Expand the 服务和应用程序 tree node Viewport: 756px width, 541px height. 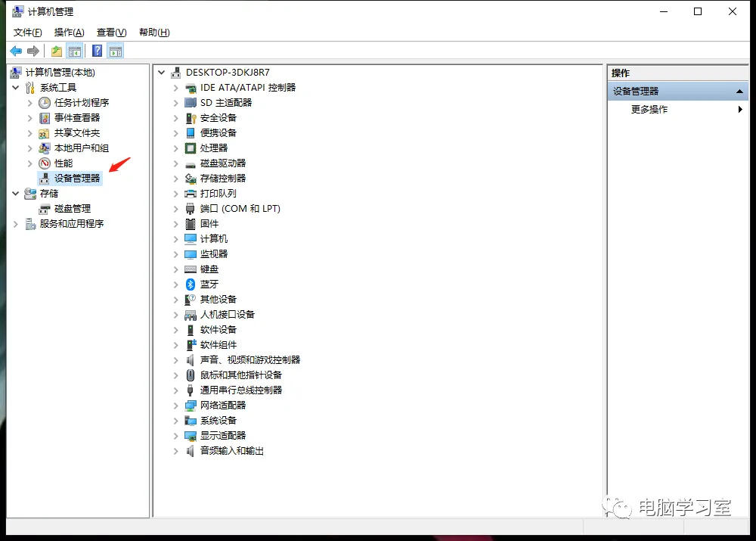click(x=16, y=224)
